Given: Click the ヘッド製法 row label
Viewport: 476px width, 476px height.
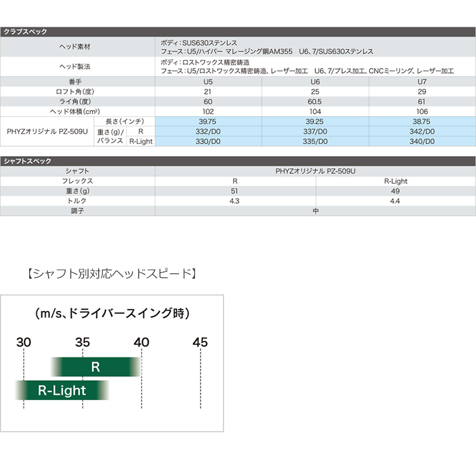Looking at the screenshot, I should (x=77, y=67).
